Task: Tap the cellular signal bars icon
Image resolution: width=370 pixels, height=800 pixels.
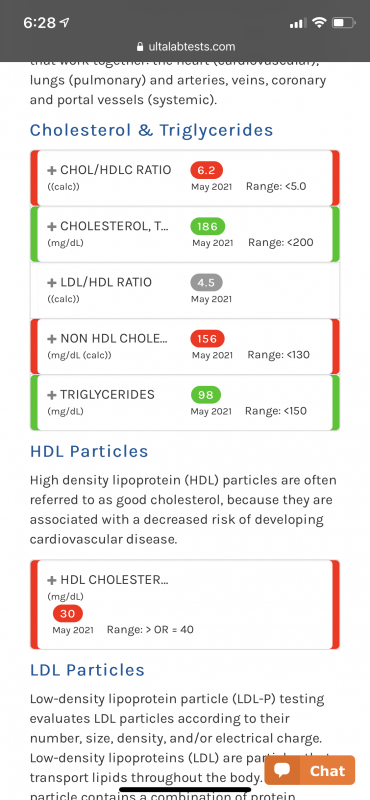Action: click(x=298, y=23)
